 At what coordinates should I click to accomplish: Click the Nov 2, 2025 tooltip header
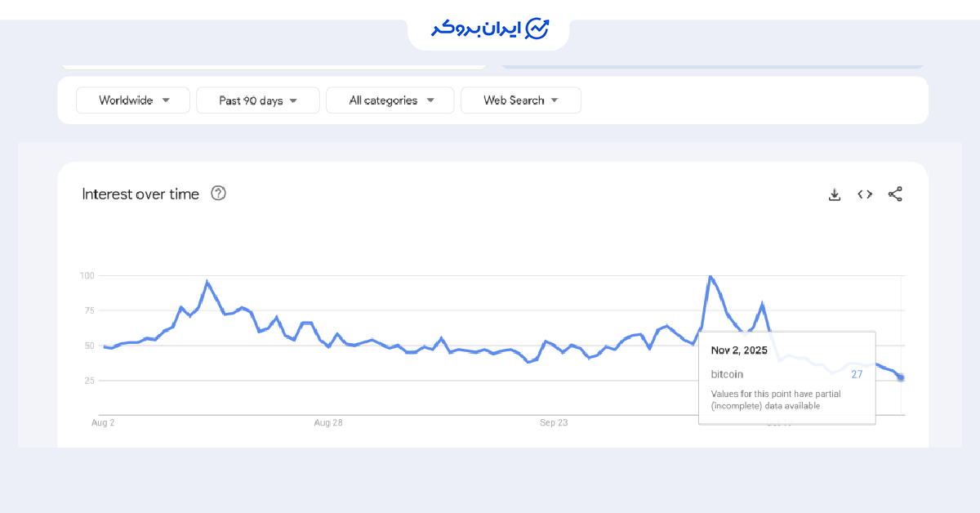pyautogui.click(x=738, y=350)
